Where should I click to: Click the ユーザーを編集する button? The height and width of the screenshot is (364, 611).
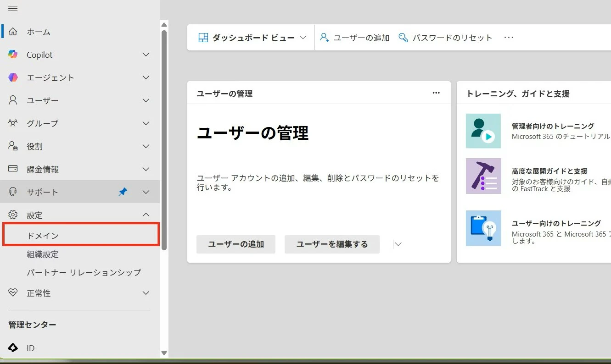tap(332, 244)
